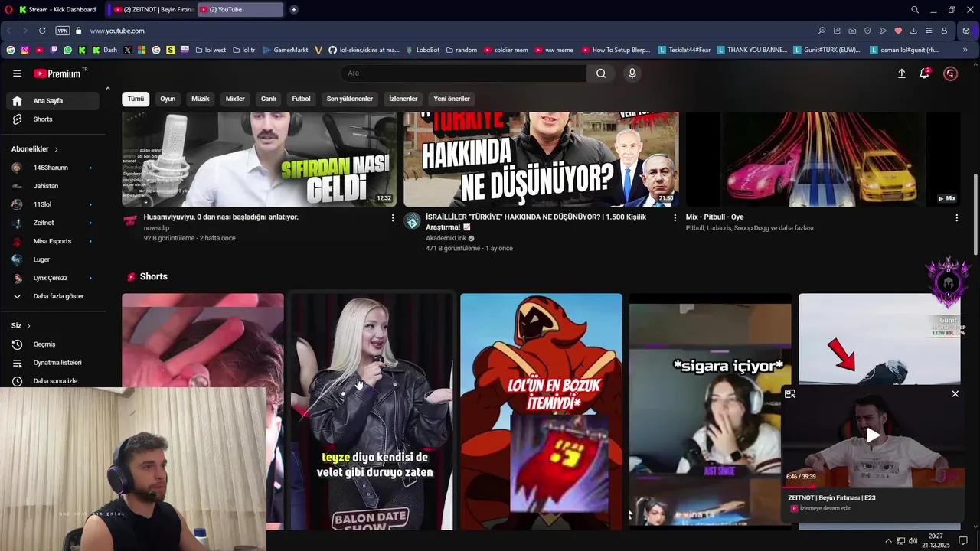
Task: Open the X (Twitter) bookmark icon
Action: click(127, 50)
